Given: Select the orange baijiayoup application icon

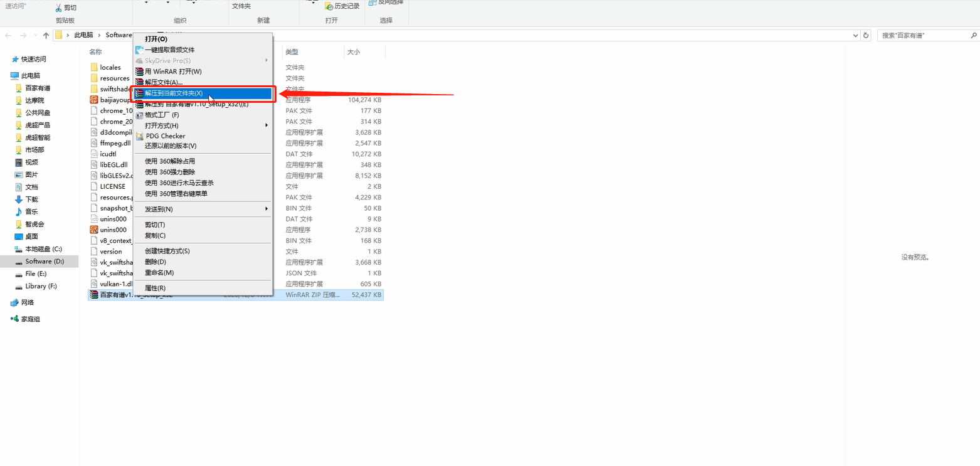Looking at the screenshot, I should 94,100.
